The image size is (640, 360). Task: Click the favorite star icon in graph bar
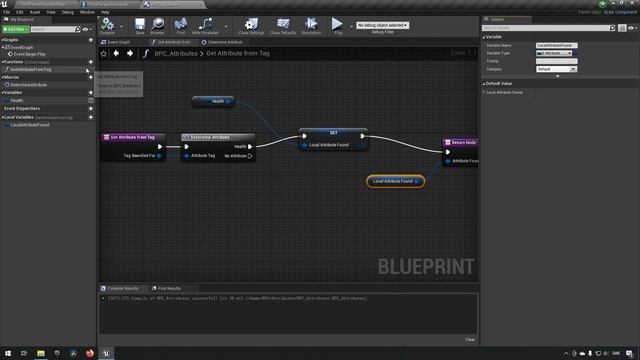pos(104,53)
